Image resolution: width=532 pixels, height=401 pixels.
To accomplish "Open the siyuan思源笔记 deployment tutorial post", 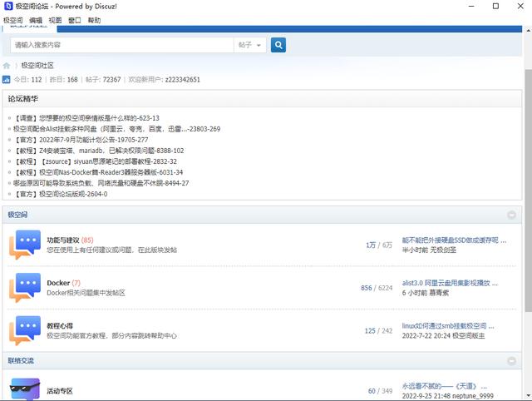I will (95, 161).
